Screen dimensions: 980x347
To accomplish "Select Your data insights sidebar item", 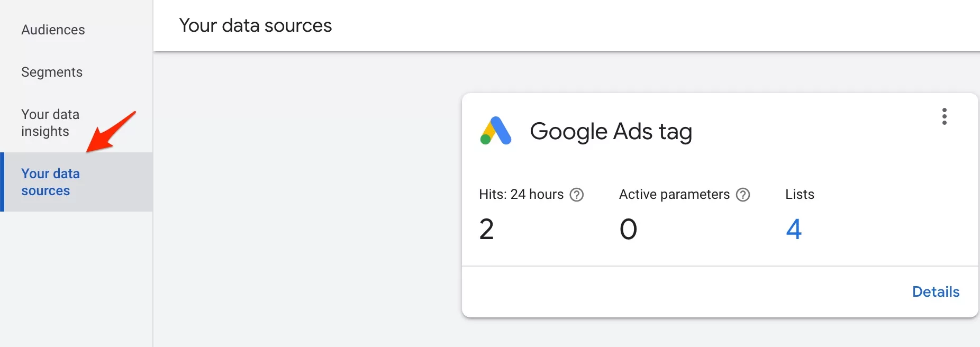I will tap(50, 123).
